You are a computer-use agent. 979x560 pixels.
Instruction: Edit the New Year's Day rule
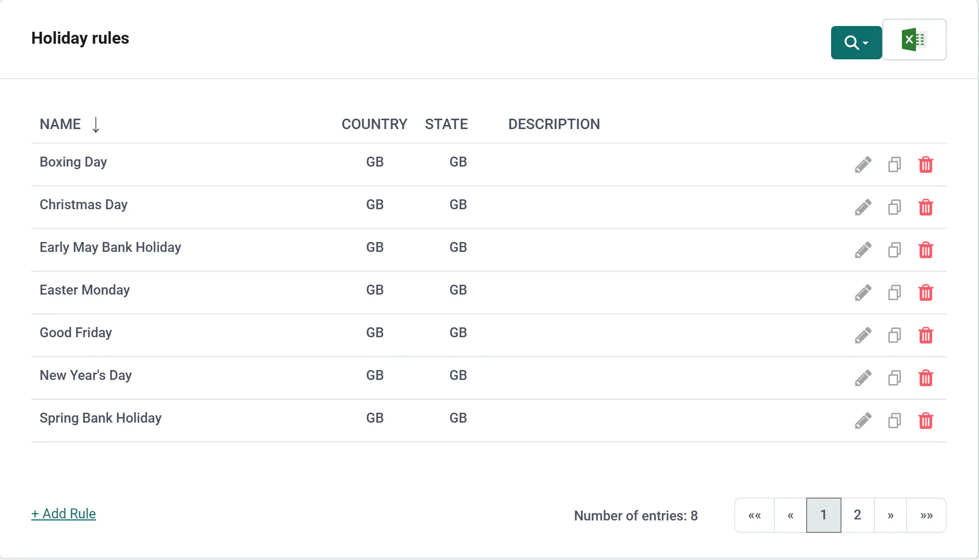[863, 378]
